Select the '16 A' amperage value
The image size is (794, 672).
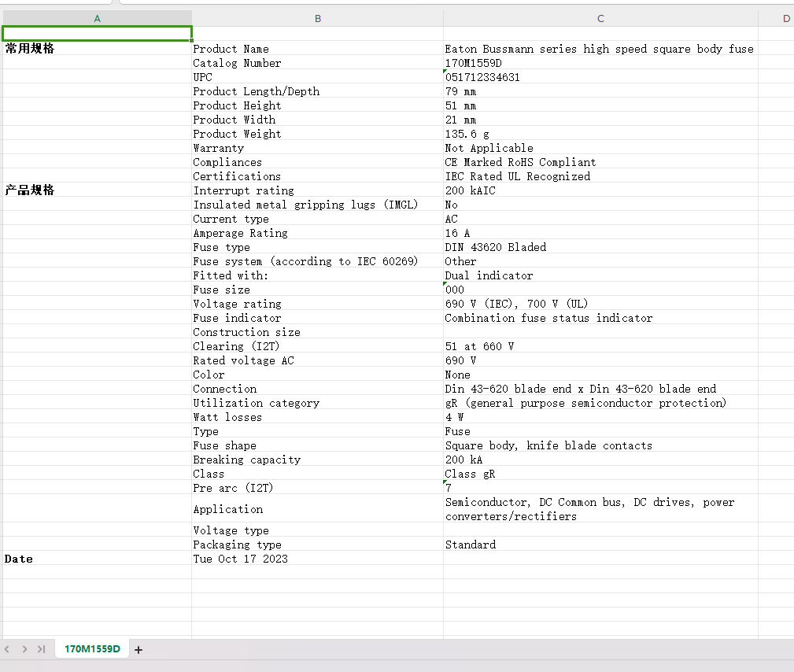[600, 233]
